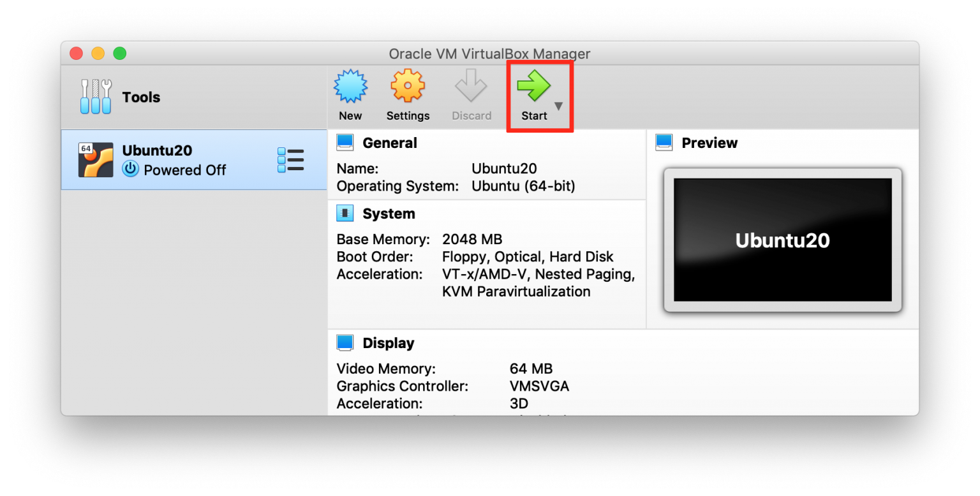Close the VirtualBox Manager window
The width and height of the screenshot is (980, 496).
[x=77, y=54]
